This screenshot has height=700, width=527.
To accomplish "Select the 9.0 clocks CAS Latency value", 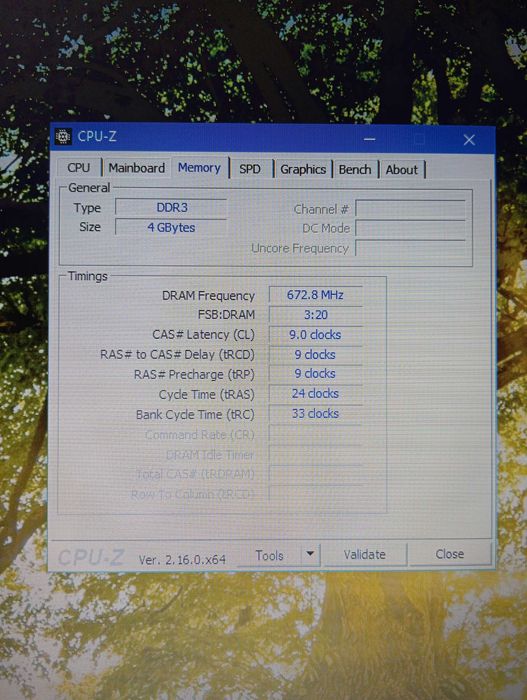I will click(315, 335).
